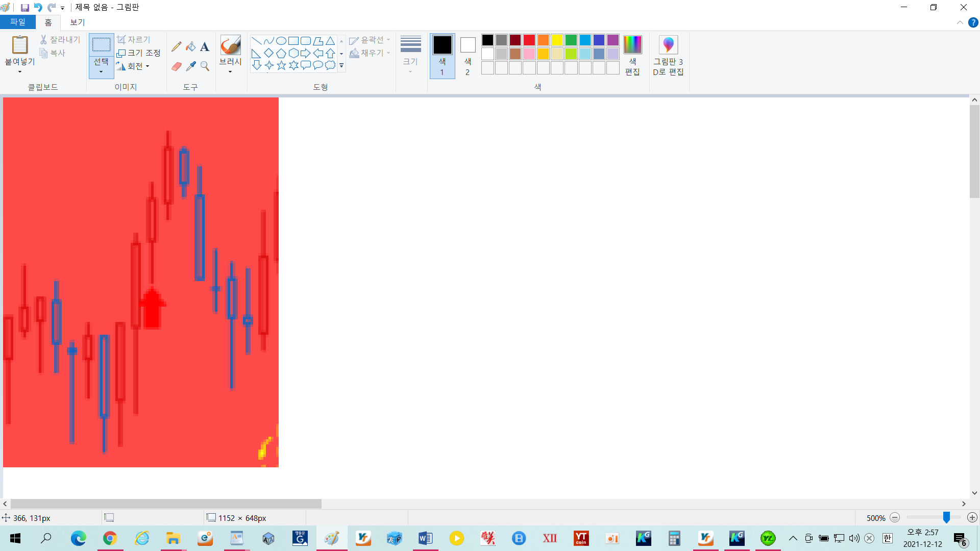Open the File menu tab
This screenshot has width=980, height=551.
coord(18,22)
